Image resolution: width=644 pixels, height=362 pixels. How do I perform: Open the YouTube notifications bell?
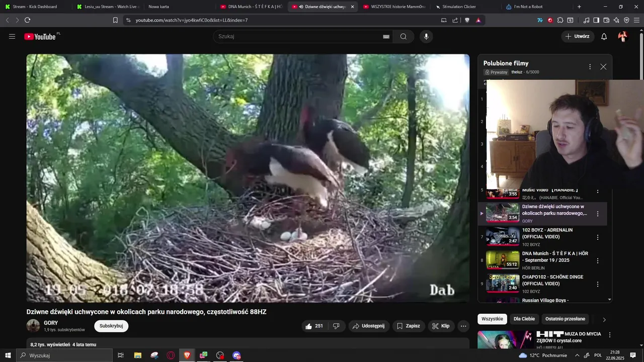604,36
